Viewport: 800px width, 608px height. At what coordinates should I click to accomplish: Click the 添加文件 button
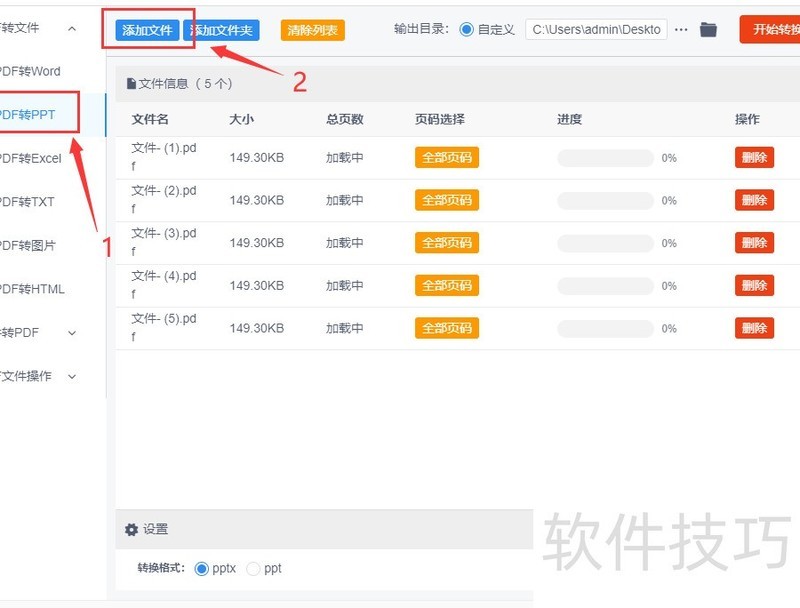(x=148, y=29)
